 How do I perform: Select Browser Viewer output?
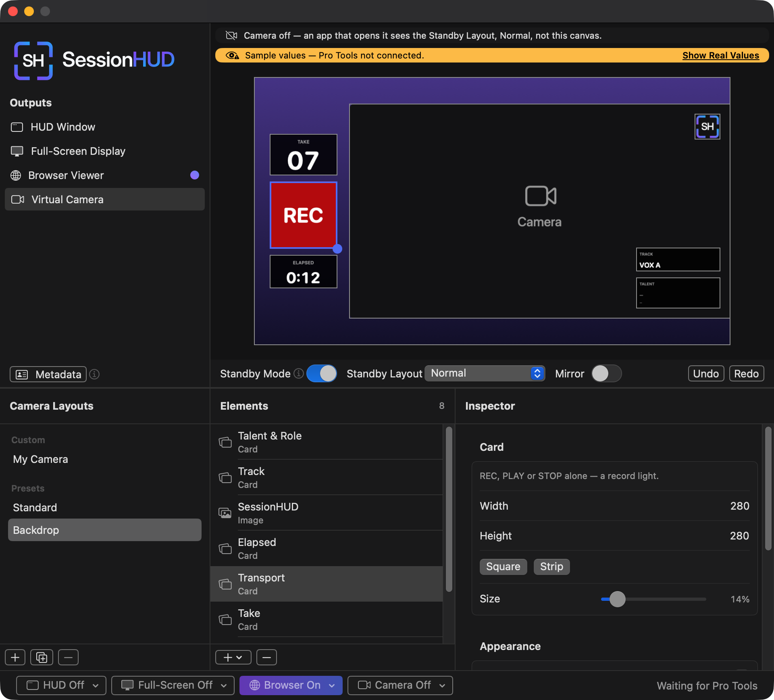[105, 175]
